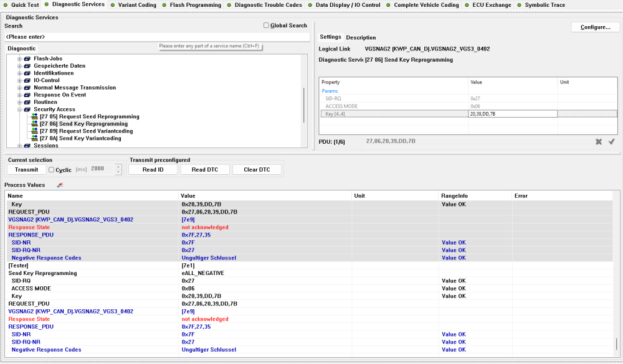Select [27 0A] Send Key Variantcoding
623x364 pixels.
pos(80,138)
